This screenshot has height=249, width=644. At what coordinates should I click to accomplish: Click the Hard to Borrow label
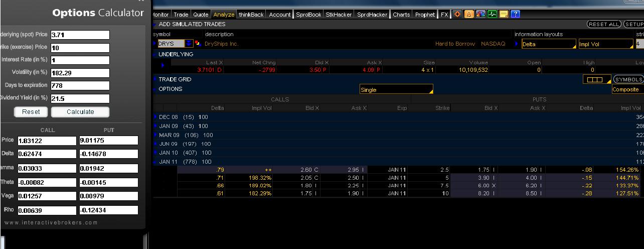(455, 44)
